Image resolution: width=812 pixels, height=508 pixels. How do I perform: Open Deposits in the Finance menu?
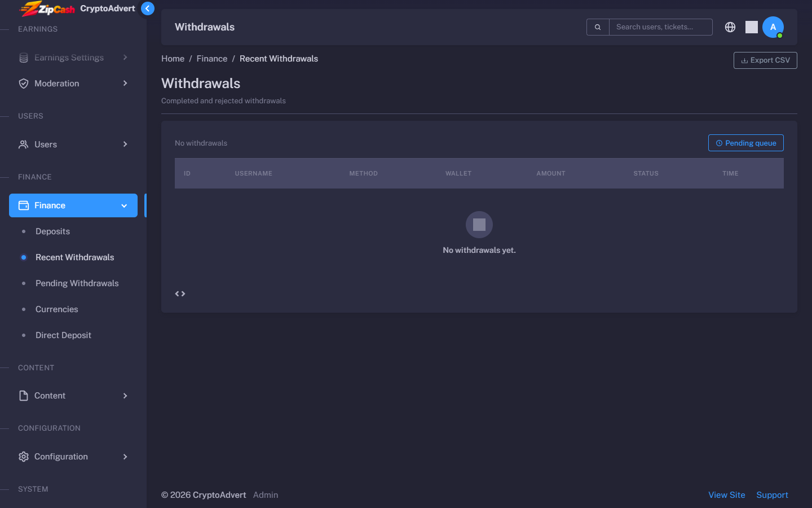(52, 231)
